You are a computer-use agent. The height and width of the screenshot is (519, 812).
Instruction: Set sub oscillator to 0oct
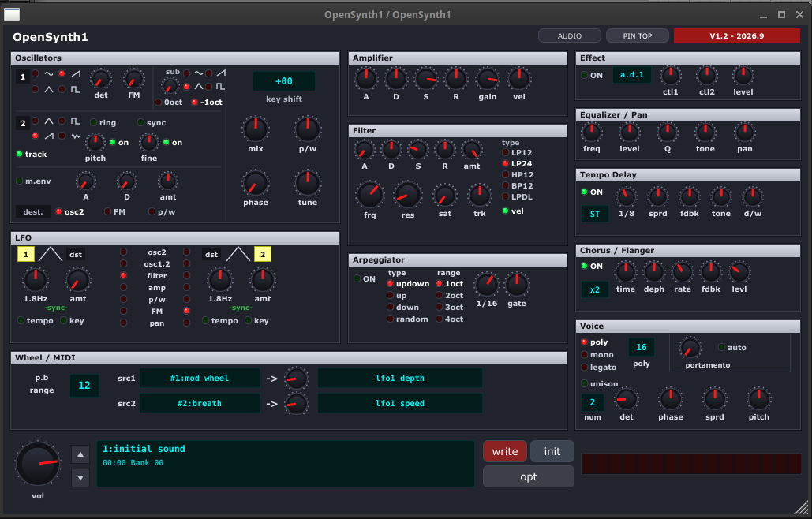tap(159, 103)
